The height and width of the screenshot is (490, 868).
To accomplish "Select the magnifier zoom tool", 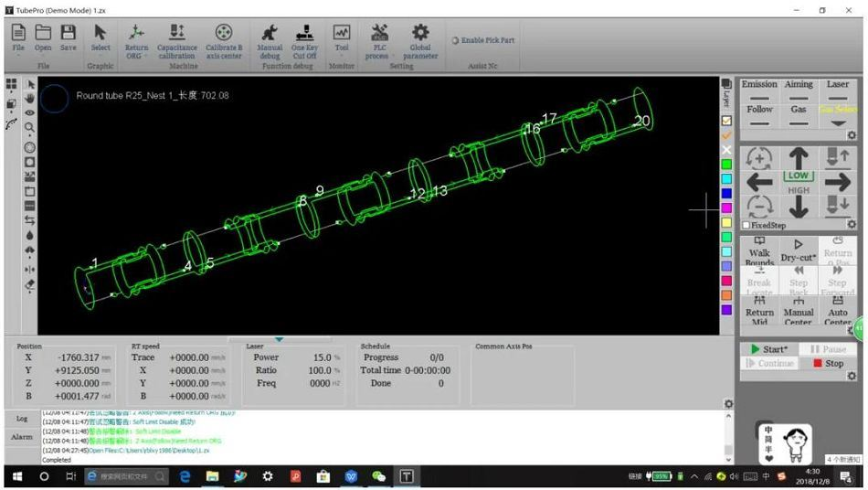I will [x=30, y=127].
